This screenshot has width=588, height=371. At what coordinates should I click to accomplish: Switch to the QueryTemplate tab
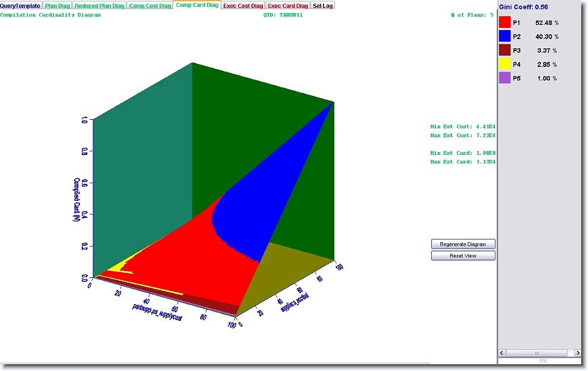click(20, 6)
